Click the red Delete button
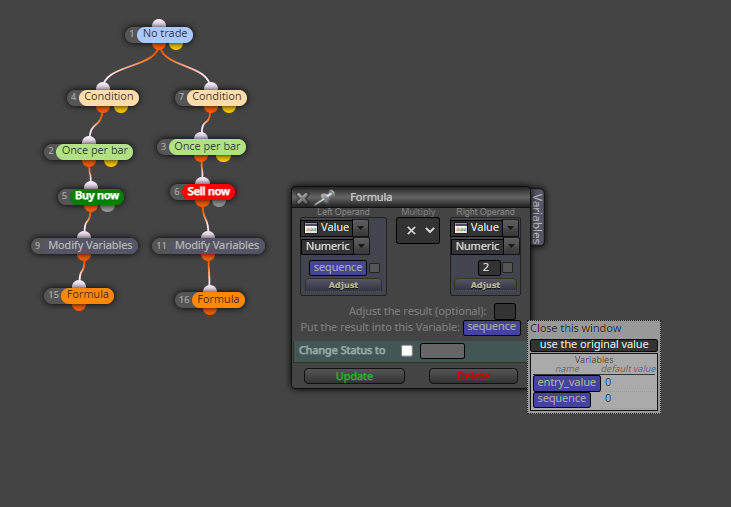This screenshot has width=731, height=507. pyautogui.click(x=473, y=376)
